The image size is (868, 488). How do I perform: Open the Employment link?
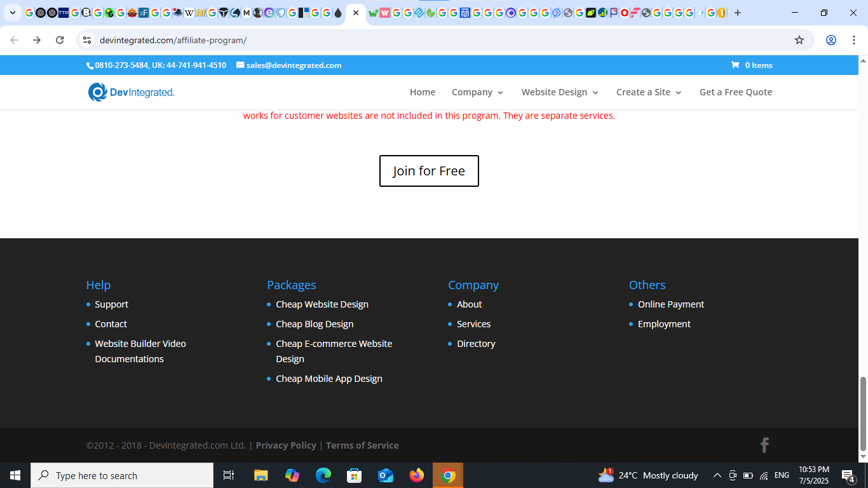[x=664, y=324]
